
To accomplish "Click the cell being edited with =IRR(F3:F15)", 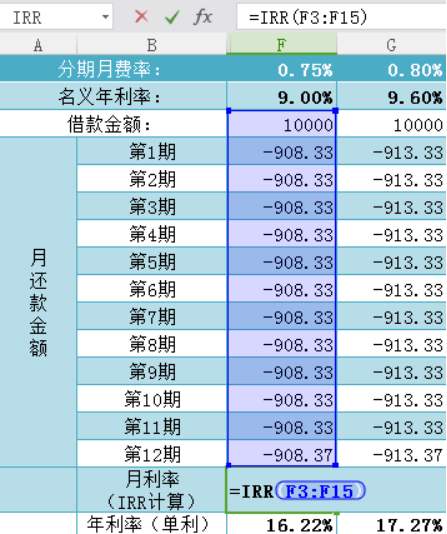I will [282, 490].
